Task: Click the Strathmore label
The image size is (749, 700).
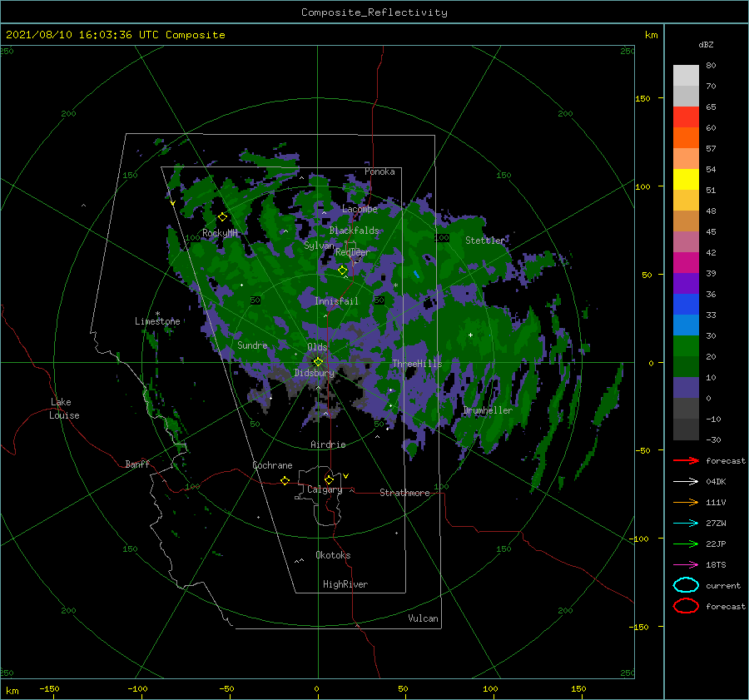Action: [x=404, y=493]
